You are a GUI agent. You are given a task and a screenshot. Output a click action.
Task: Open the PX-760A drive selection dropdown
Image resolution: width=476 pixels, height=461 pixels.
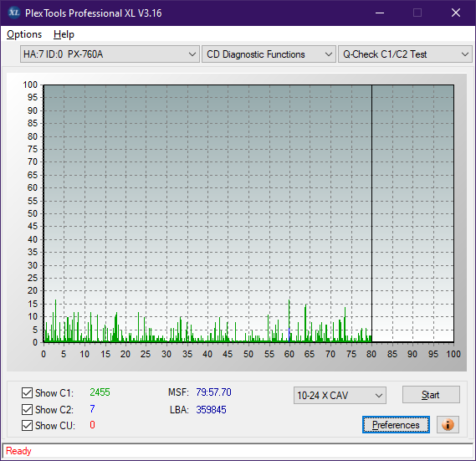coord(110,54)
